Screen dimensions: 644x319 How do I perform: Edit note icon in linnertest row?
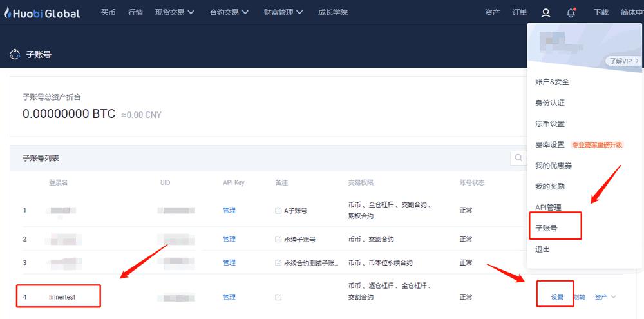278,297
